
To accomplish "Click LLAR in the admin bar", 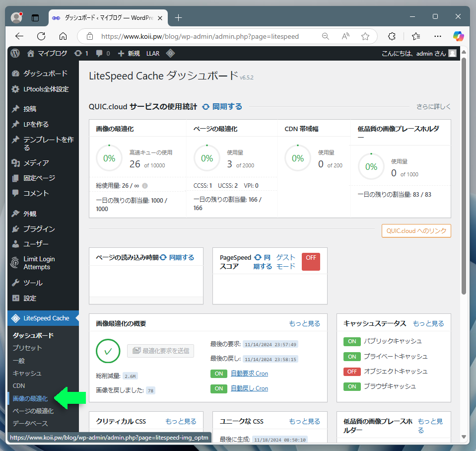I will coord(153,54).
